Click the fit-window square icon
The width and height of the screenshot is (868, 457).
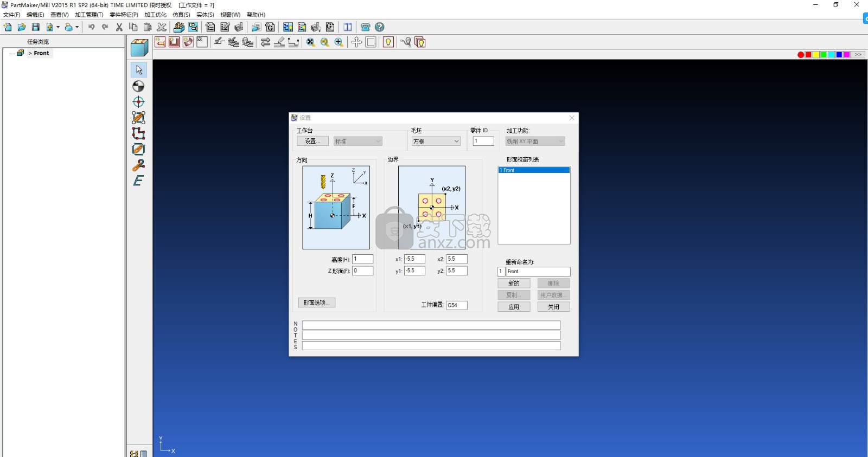coord(371,42)
